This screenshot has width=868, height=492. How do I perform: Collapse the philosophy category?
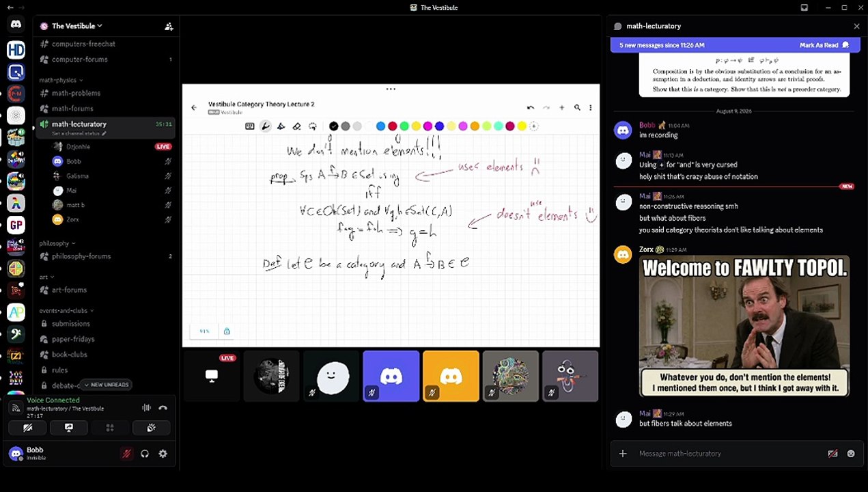(x=57, y=243)
